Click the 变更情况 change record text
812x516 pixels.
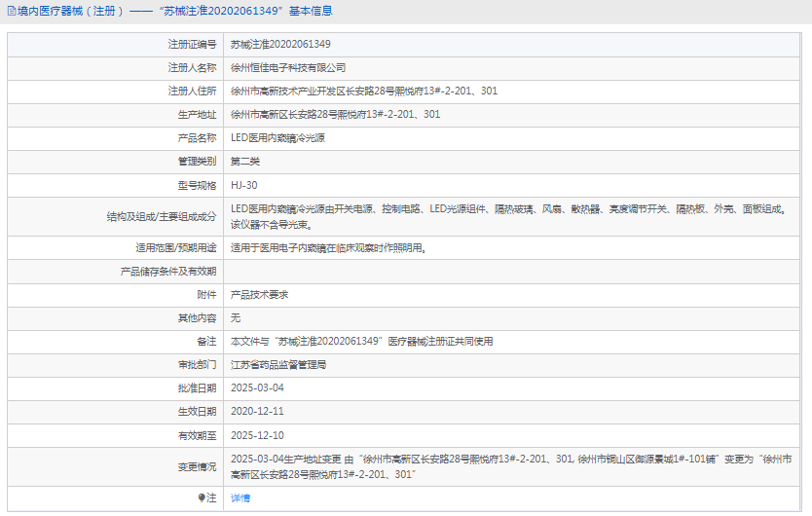point(511,466)
